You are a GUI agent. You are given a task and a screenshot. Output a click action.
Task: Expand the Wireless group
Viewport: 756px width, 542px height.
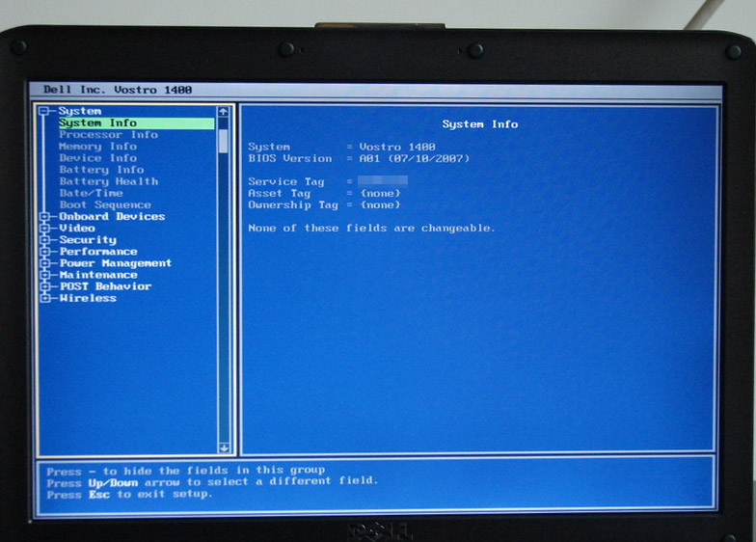44,298
